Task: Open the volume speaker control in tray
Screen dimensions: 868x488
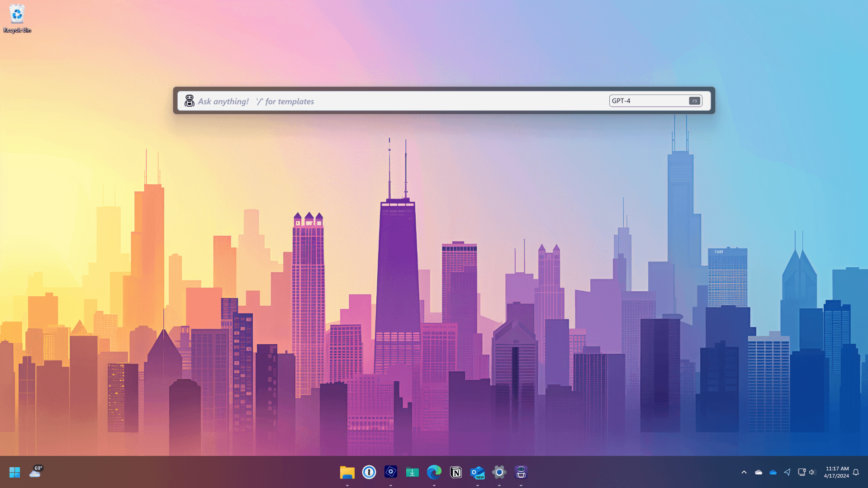Action: (x=812, y=472)
